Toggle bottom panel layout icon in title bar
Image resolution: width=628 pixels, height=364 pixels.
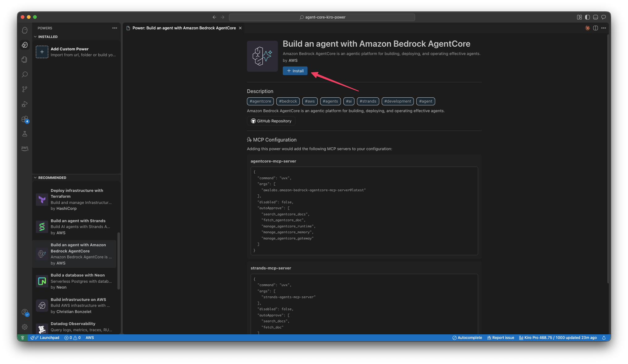596,17
